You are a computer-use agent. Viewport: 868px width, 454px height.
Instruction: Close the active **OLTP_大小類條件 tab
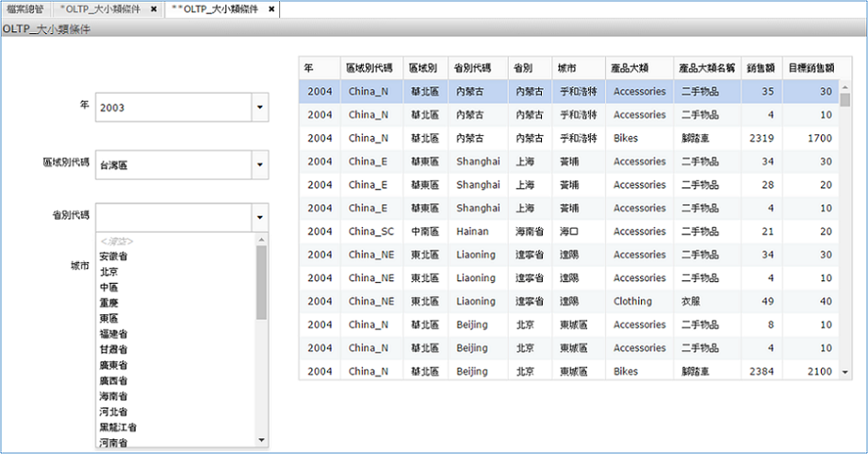coord(271,9)
